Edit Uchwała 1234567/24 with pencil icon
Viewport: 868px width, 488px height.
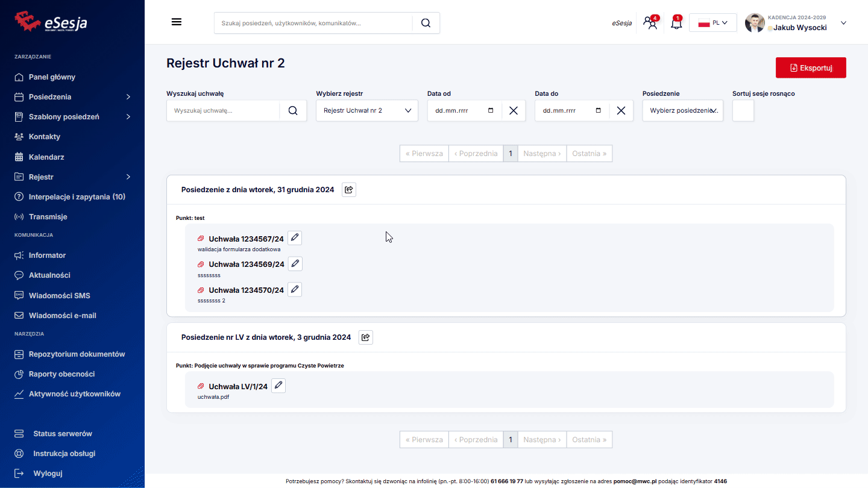[x=294, y=238]
